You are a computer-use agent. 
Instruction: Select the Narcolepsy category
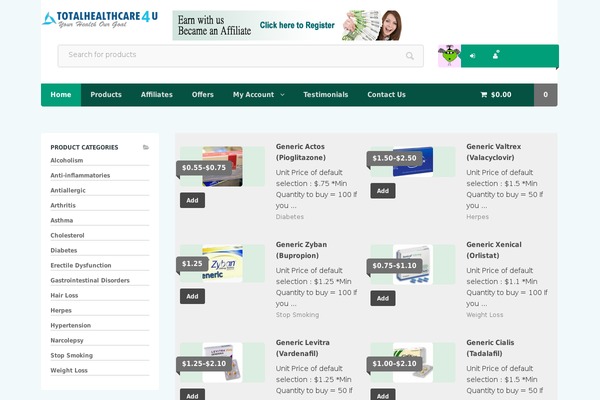[67, 340]
